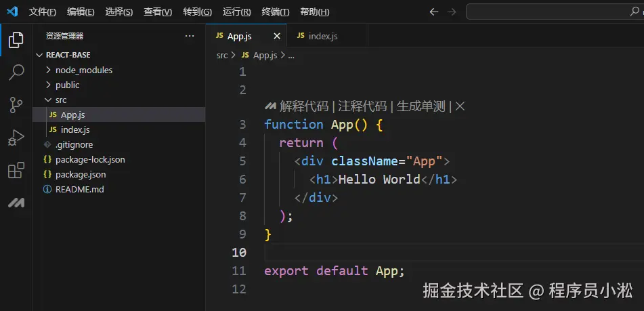Close the App.js editor tab
The image size is (644, 311).
(277, 36)
